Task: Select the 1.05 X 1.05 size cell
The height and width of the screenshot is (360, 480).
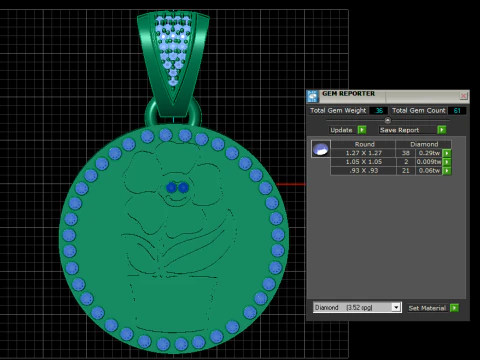Action: pos(363,162)
